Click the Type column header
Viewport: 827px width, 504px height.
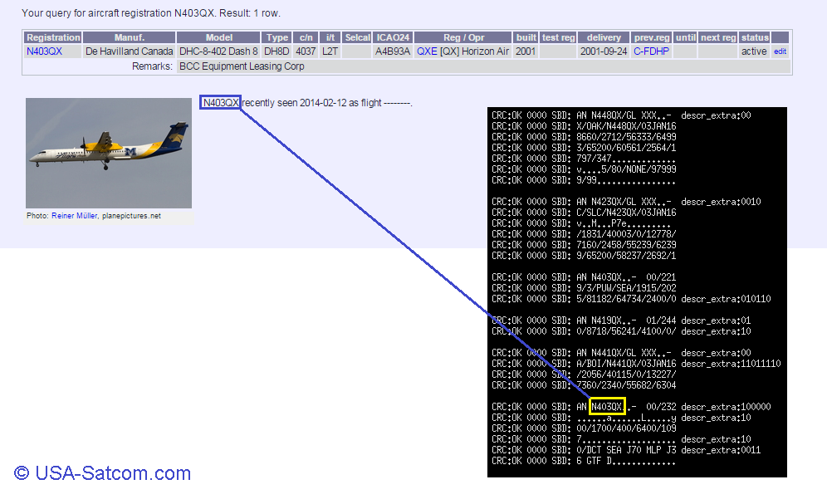point(276,37)
